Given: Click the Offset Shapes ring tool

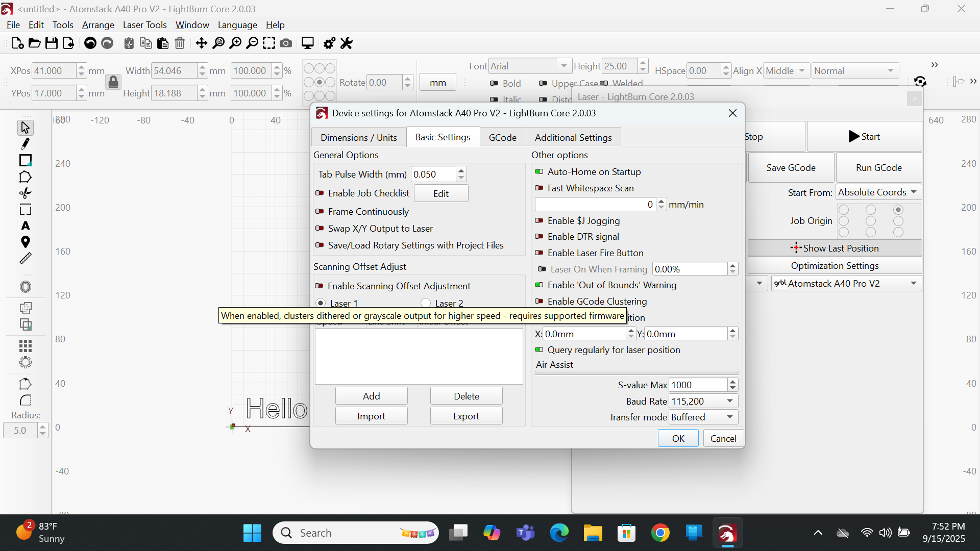Looking at the screenshot, I should pyautogui.click(x=25, y=287).
